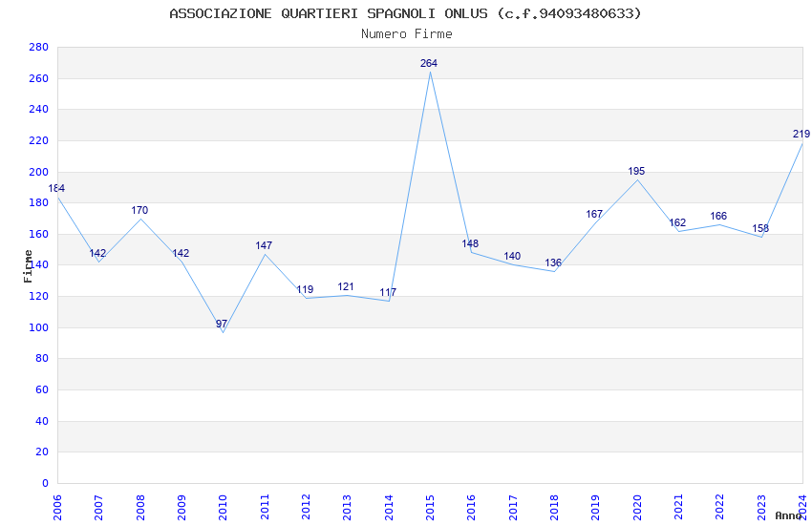This screenshot has height=525, width=812.
Task: Select the x-axis year 2011
Action: 265,508
